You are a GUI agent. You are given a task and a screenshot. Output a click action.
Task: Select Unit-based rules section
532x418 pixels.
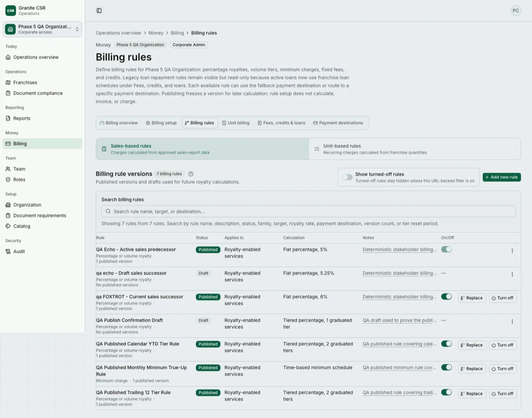[415, 149]
